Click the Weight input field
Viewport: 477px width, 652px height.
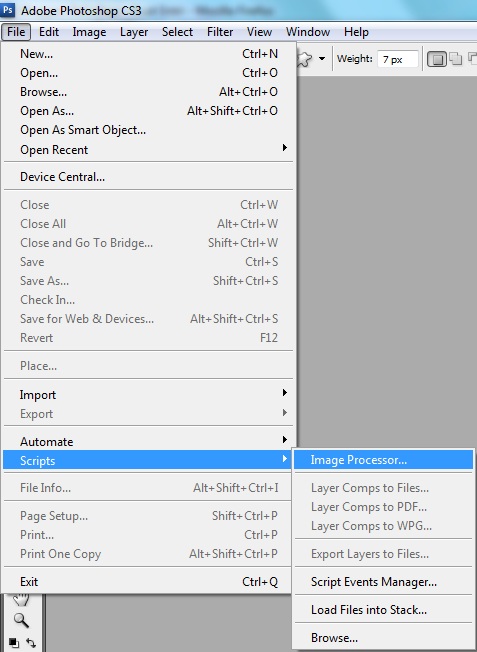(397, 59)
